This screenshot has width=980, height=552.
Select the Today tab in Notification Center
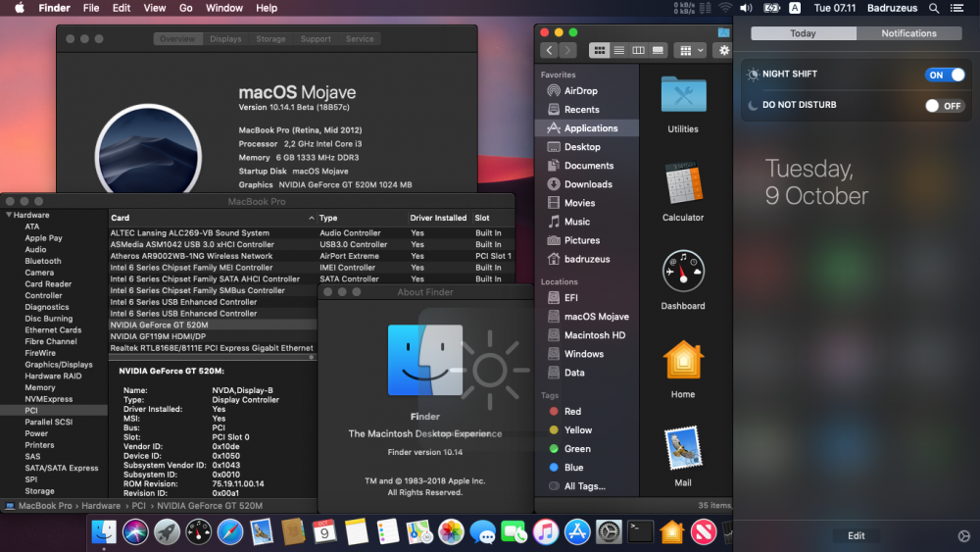pos(804,33)
